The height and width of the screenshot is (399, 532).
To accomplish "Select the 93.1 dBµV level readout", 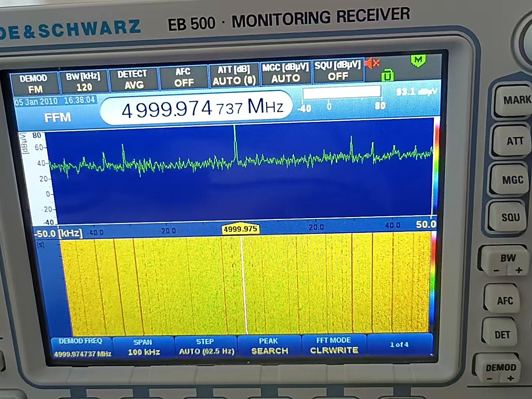I will 416,91.
